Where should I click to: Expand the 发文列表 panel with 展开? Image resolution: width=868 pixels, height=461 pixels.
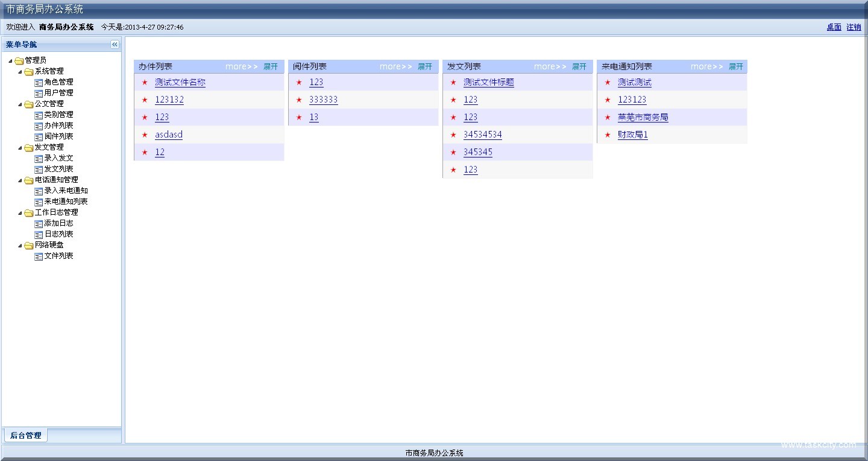[579, 66]
